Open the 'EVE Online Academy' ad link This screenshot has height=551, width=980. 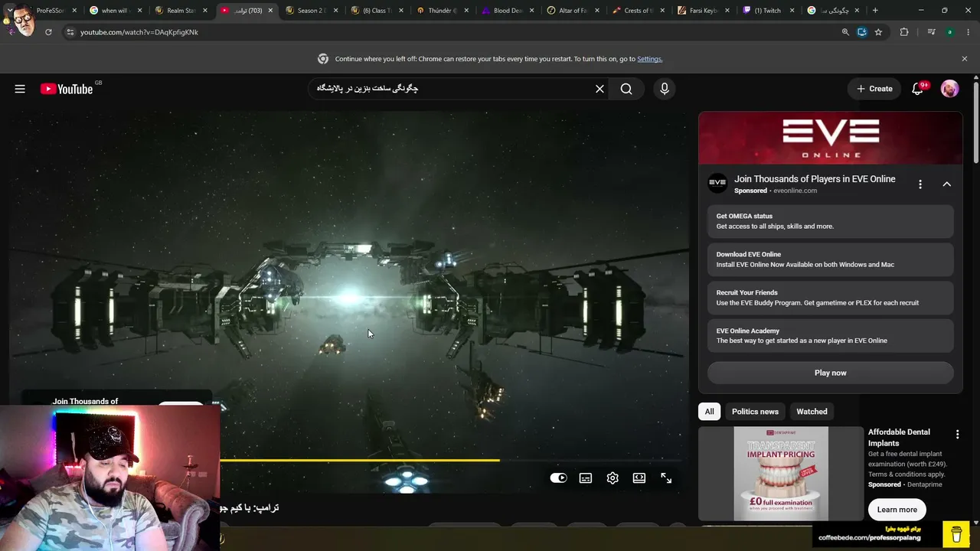coord(831,336)
